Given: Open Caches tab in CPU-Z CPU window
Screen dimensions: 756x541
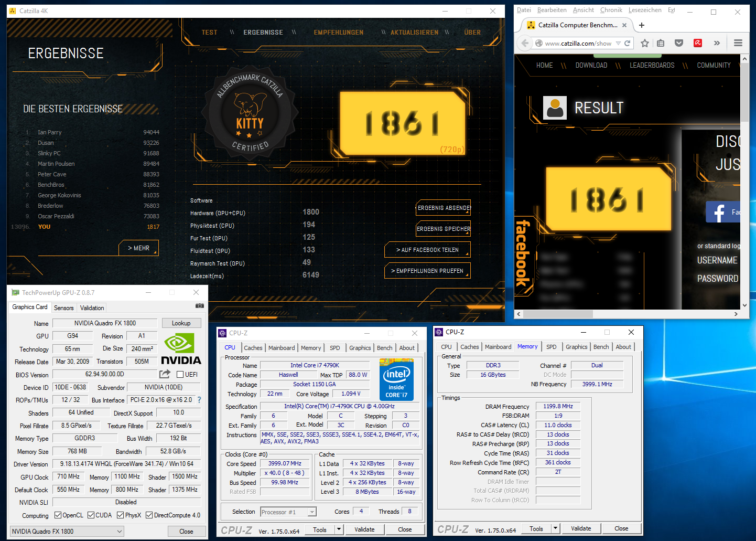Looking at the screenshot, I should 253,348.
